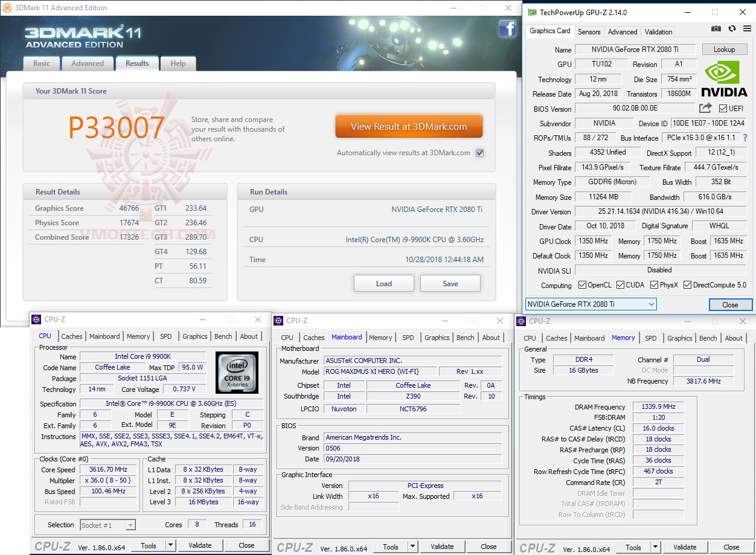756x555 pixels.
Task: Toggle the PhysX checkbox
Action: (654, 285)
